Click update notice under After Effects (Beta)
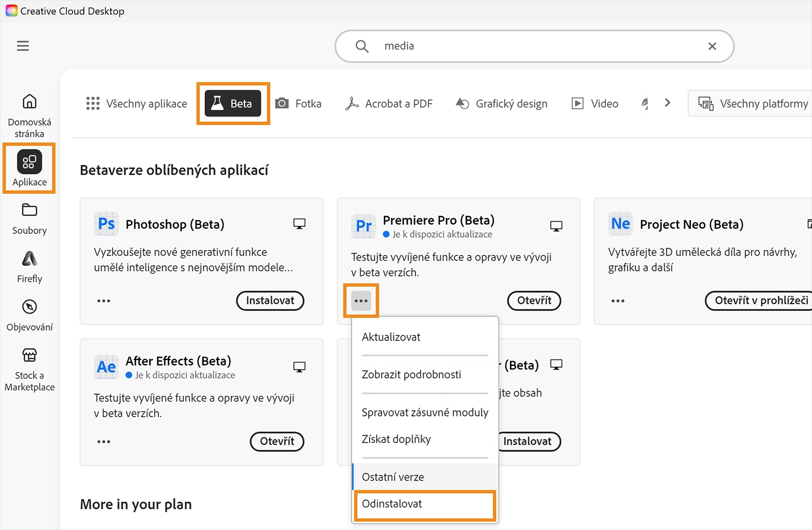This screenshot has width=812, height=530. pos(180,375)
